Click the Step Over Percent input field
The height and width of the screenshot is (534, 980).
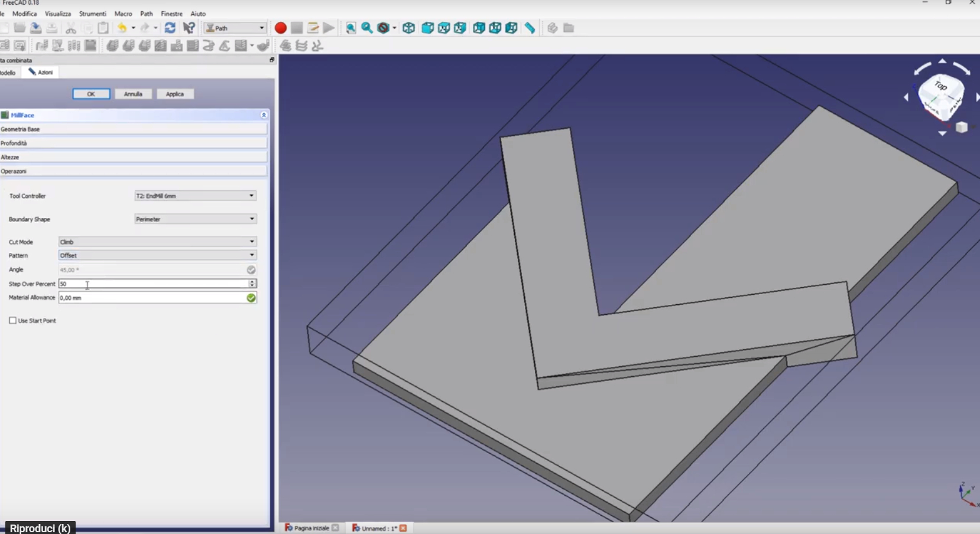click(153, 284)
